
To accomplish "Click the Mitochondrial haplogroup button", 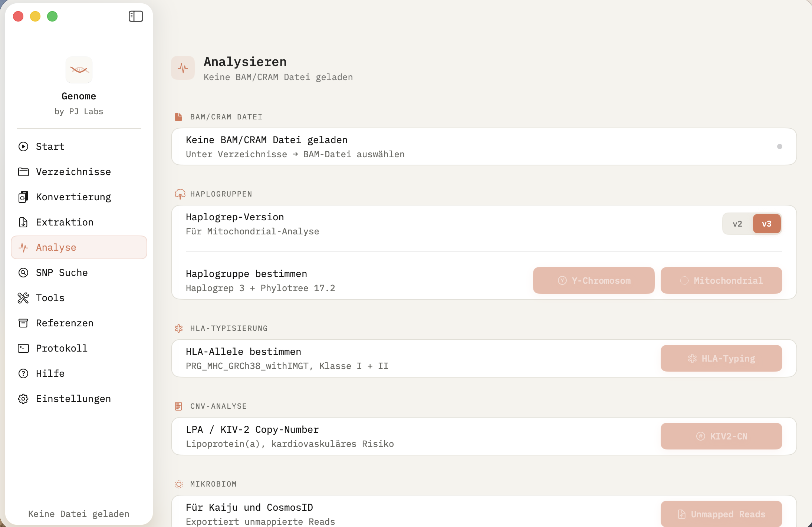I will (721, 280).
